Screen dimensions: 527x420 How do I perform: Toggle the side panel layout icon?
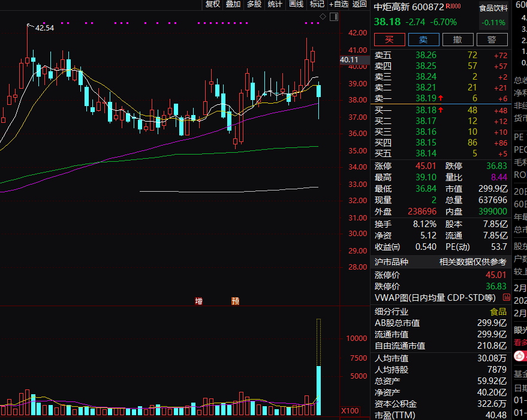click(334, 17)
